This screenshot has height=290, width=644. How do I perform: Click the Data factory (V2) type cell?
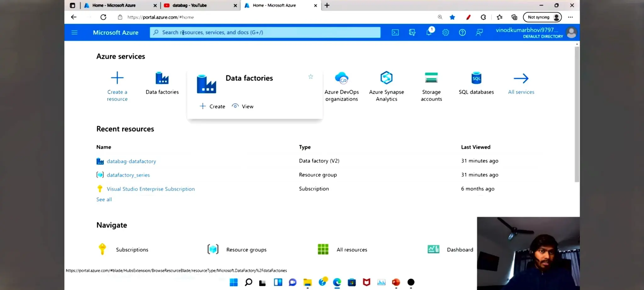(x=319, y=161)
